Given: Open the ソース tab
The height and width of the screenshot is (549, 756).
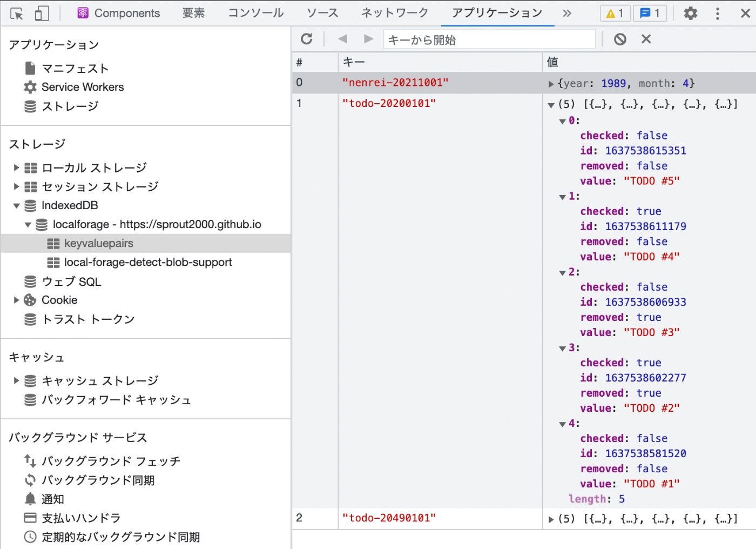Looking at the screenshot, I should tap(322, 13).
